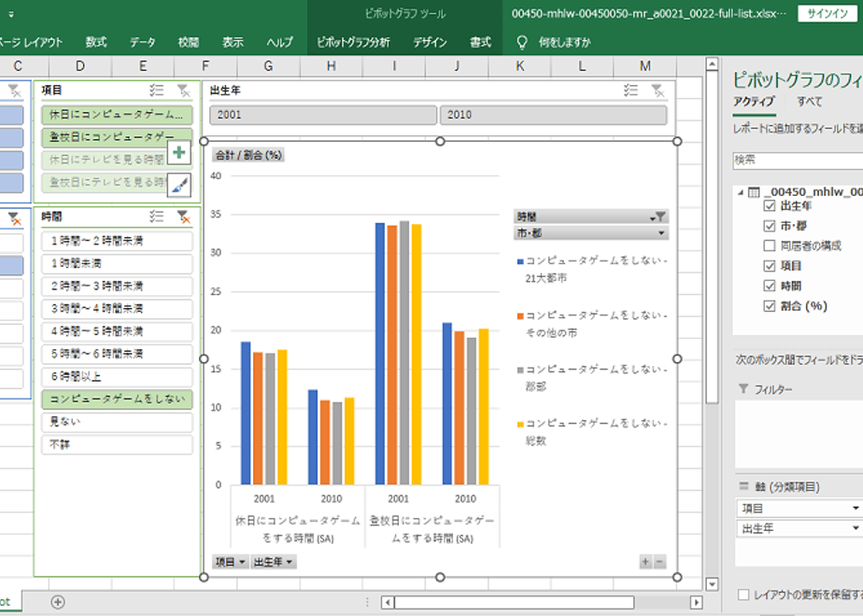Collapse entire field minus button on chart

click(x=659, y=562)
